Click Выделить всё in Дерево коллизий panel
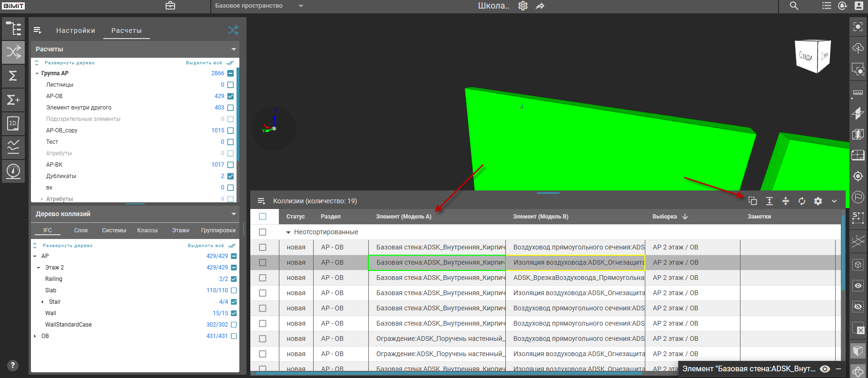Screen dimensions: 868x378 [206, 246]
